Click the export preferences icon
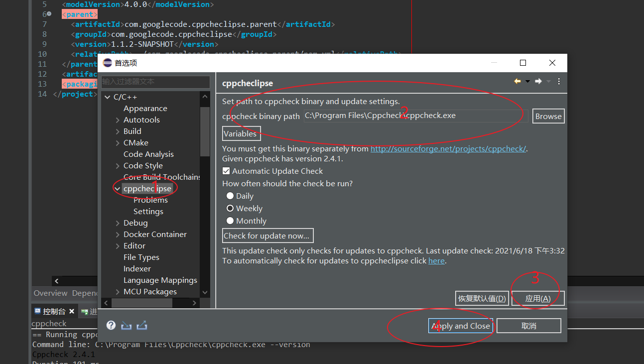 (142, 325)
